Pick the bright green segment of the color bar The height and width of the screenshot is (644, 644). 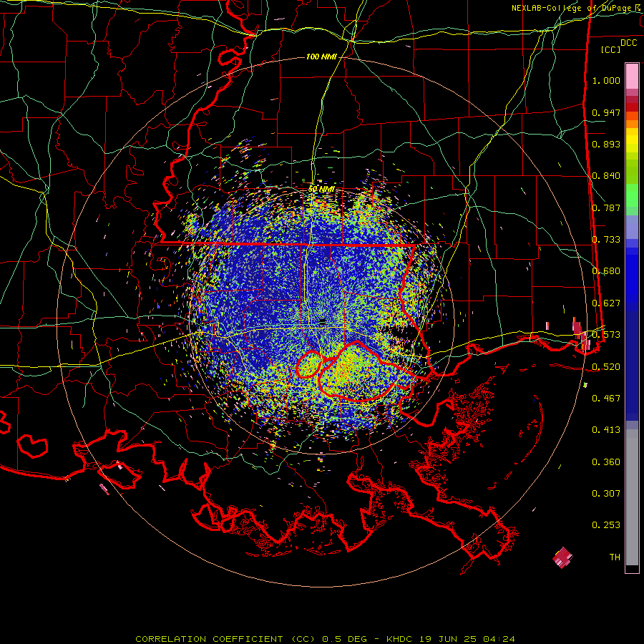[632, 195]
